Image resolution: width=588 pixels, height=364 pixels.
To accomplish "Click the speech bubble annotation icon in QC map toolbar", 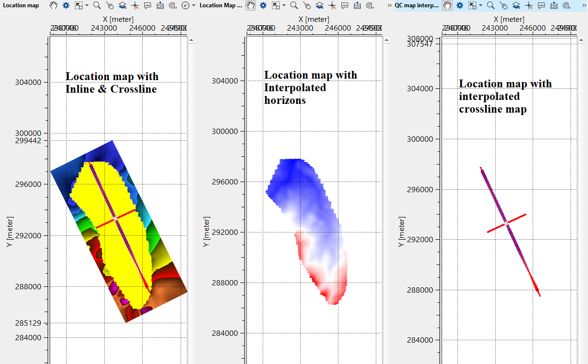I will (x=541, y=5).
